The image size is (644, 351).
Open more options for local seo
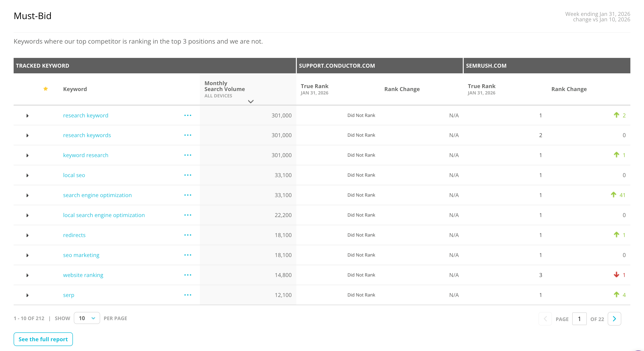coord(188,175)
